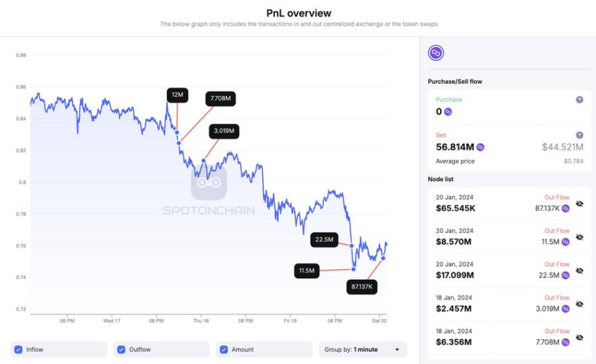Select the 11.5M outflow data point label
This screenshot has width=596, height=364.
306,271
